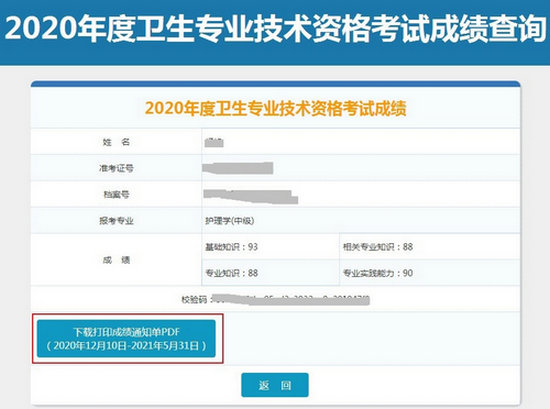Click the 校验码 label text
550x409 pixels.
click(194, 300)
